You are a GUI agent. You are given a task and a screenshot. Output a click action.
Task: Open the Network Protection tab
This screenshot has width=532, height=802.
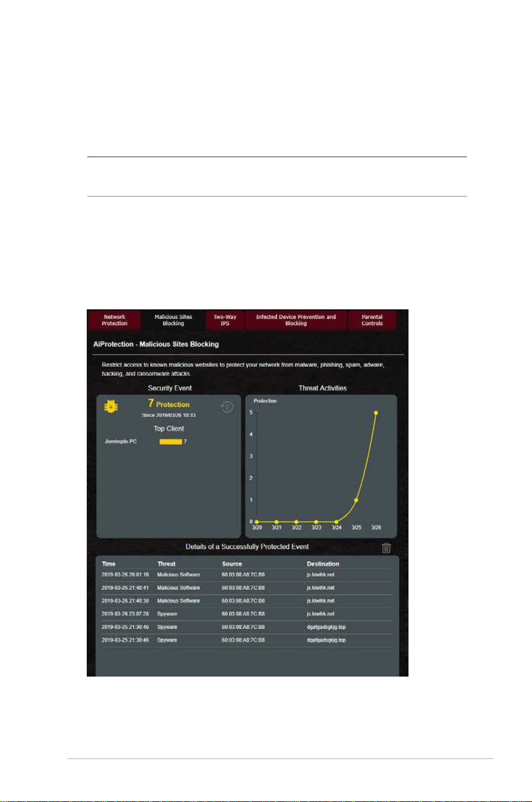pos(114,320)
